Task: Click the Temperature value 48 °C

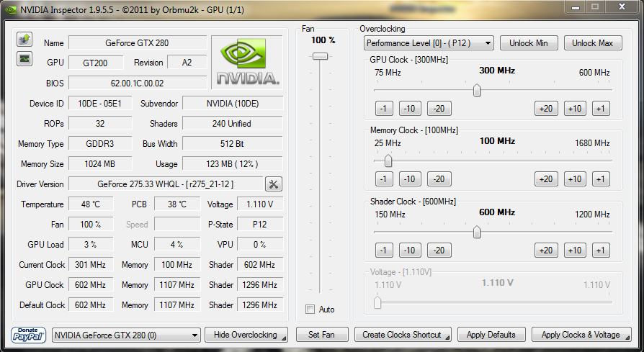Action: pyautogui.click(x=91, y=204)
